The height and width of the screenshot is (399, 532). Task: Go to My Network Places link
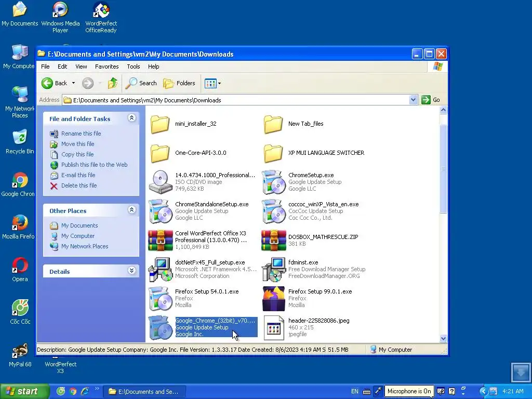click(x=85, y=246)
